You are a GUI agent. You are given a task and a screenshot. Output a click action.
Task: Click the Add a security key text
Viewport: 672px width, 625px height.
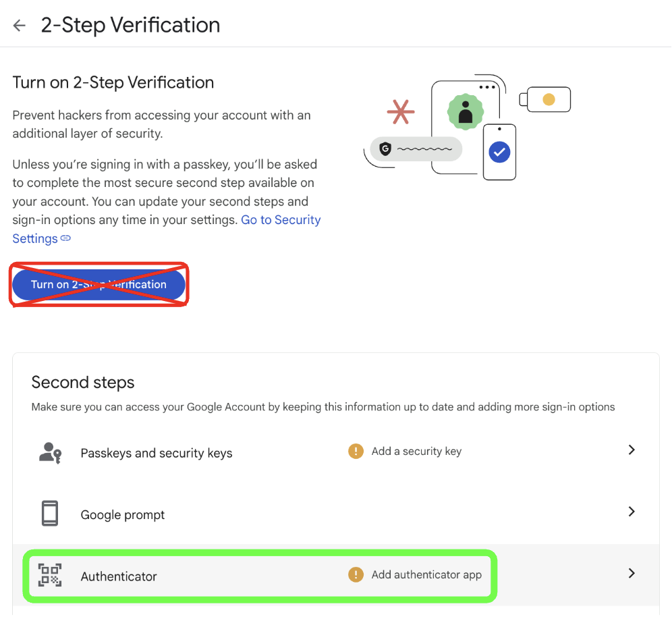point(416,452)
